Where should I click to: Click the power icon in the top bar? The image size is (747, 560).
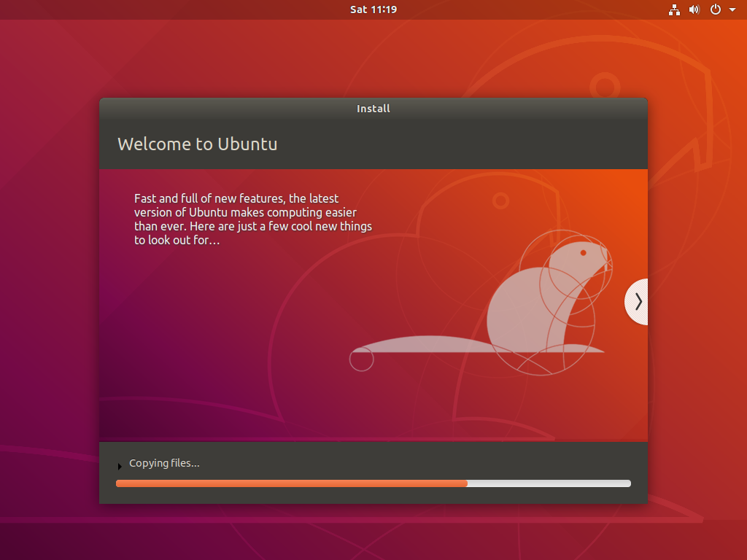(x=715, y=9)
